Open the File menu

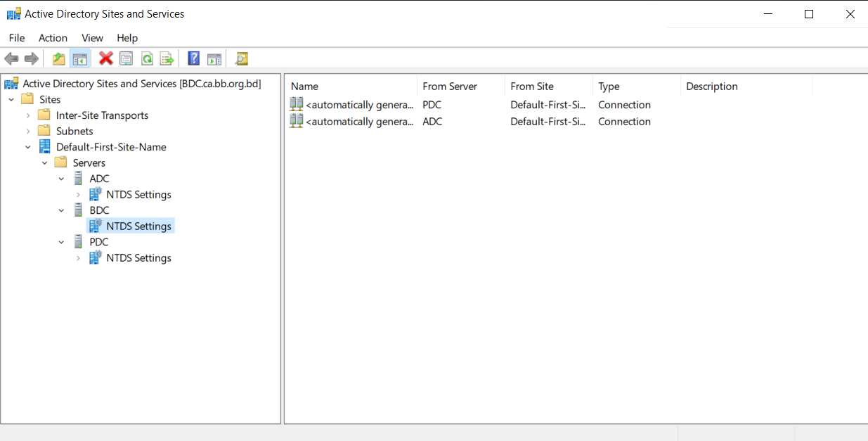click(17, 38)
